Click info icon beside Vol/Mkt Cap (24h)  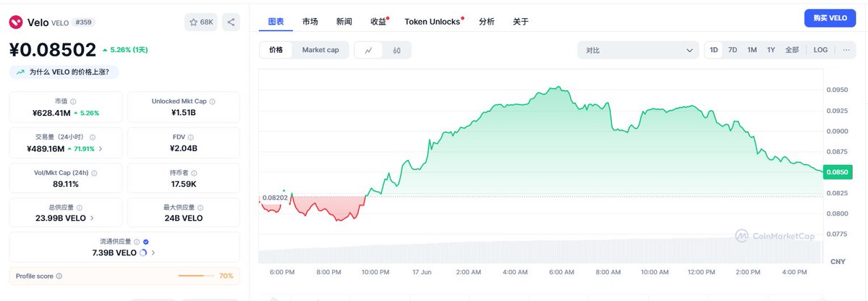coord(95,173)
